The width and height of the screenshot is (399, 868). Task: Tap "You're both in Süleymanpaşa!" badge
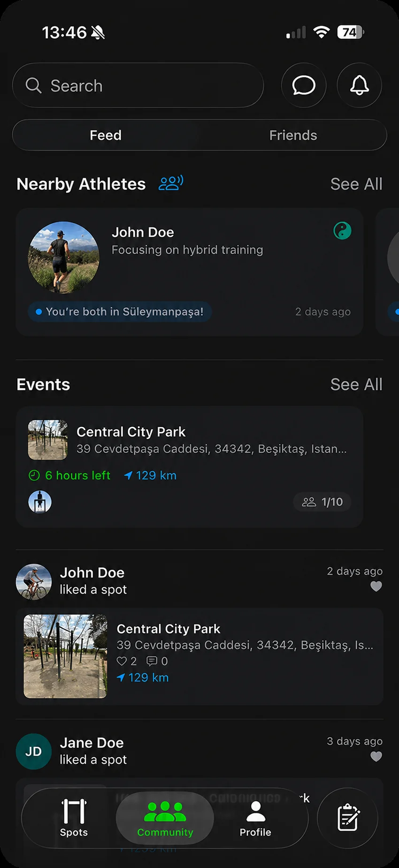click(120, 312)
